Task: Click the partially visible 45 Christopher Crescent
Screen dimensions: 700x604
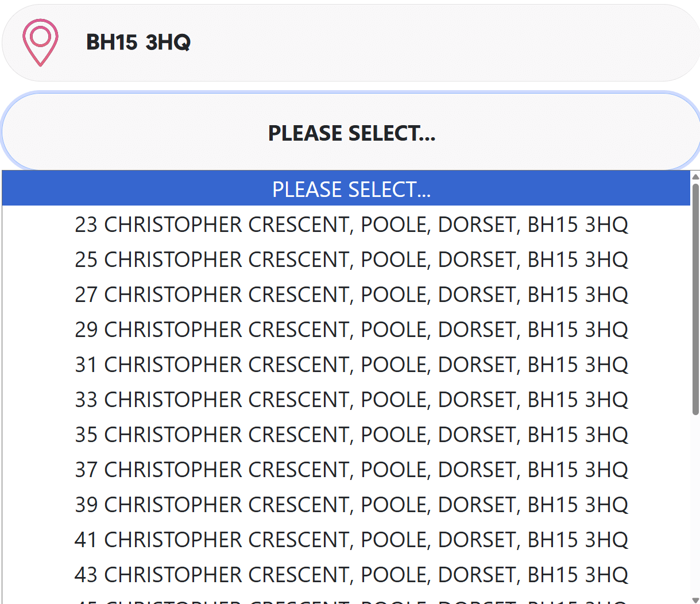Action: 350,600
